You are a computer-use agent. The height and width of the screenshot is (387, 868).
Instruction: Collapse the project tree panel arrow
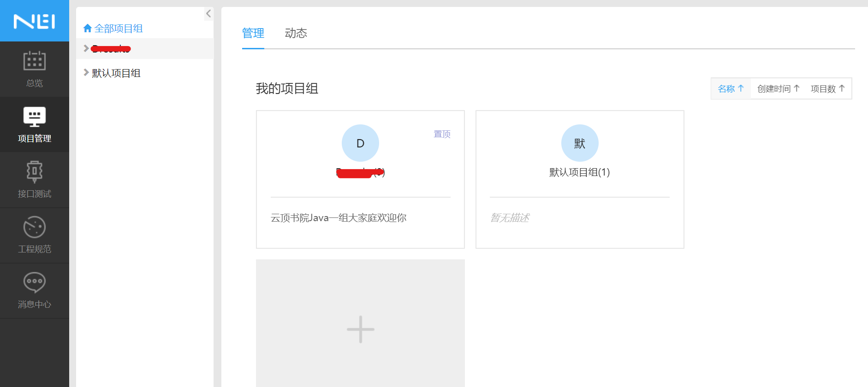208,13
